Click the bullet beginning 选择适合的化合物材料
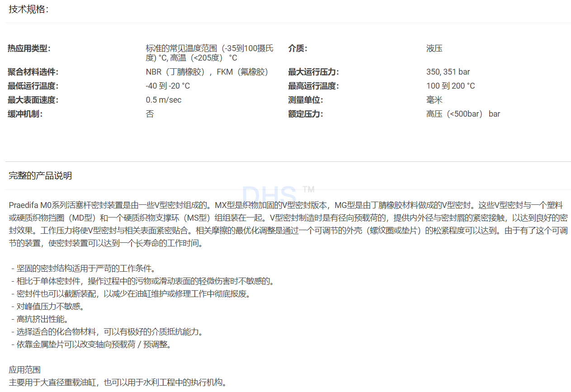This screenshot has height=392, width=571. 107,332
